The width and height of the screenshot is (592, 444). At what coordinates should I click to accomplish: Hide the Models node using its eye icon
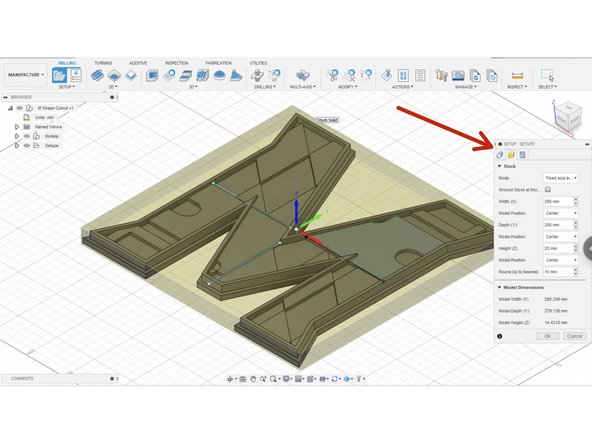coord(27,136)
